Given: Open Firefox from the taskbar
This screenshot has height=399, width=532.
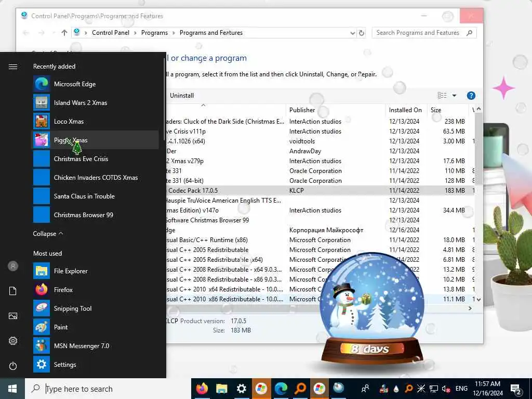Looking at the screenshot, I should tap(202, 389).
